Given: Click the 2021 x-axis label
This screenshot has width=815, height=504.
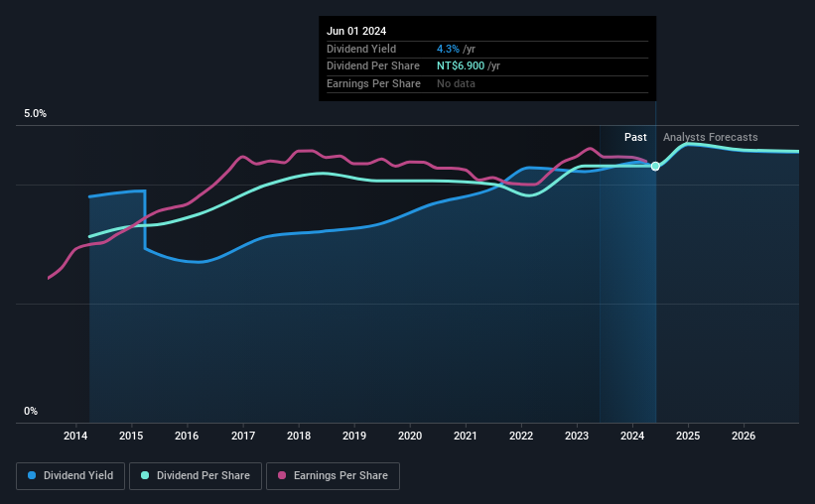Looking at the screenshot, I should (x=466, y=436).
